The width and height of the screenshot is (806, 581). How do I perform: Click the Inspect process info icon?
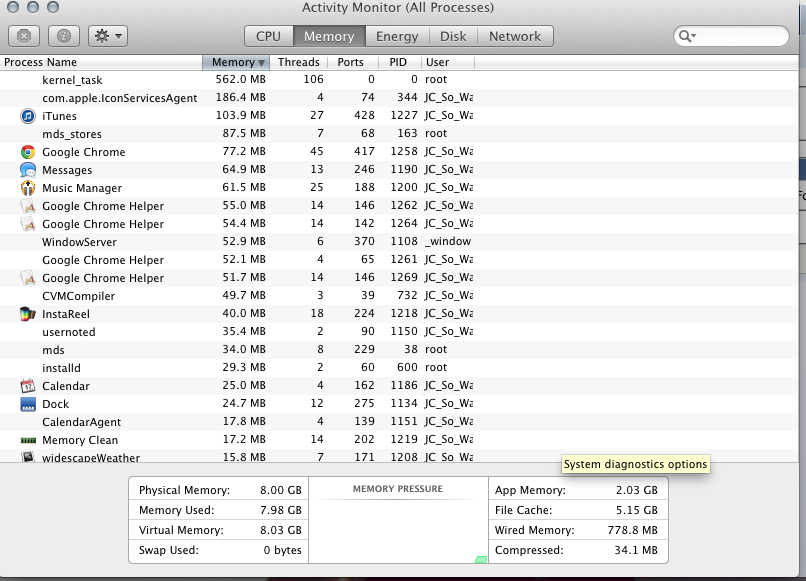coord(64,36)
